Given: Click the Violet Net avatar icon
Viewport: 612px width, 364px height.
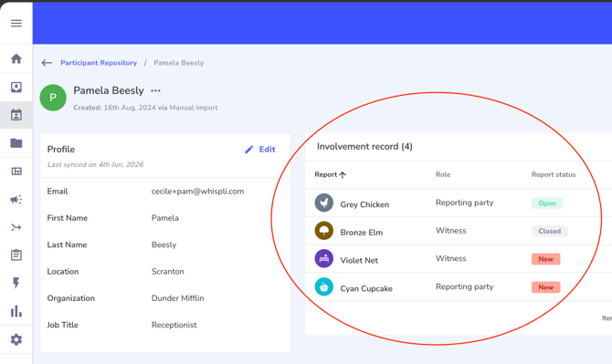Looking at the screenshot, I should [x=324, y=258].
